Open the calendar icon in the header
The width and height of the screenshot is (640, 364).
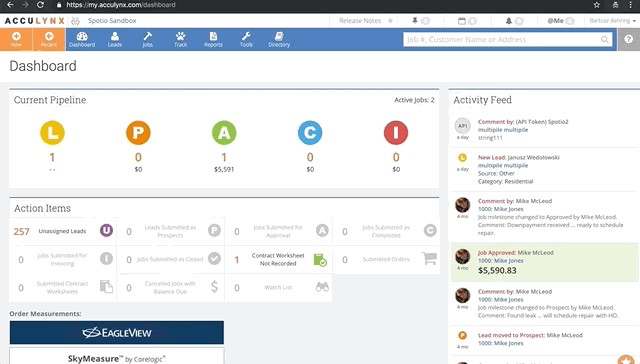[462, 21]
